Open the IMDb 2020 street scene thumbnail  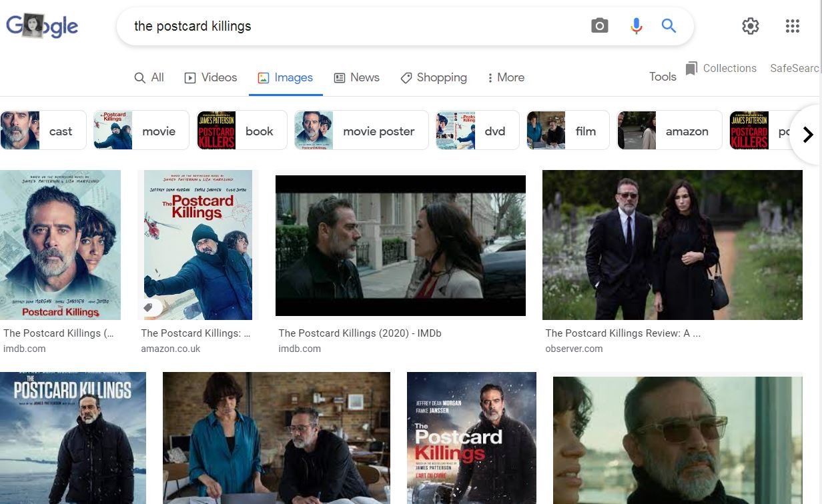[x=400, y=245]
